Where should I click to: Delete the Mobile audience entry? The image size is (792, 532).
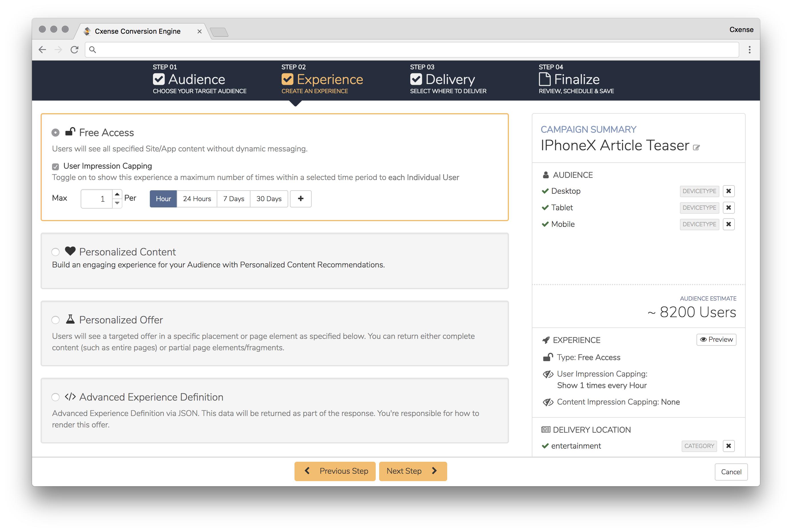pos(728,224)
